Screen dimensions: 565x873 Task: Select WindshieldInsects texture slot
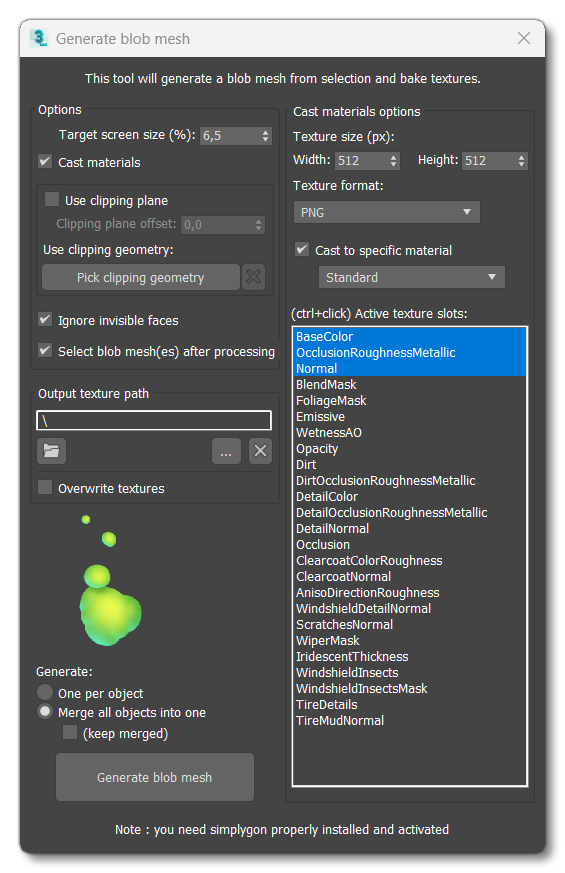pyautogui.click(x=410, y=673)
